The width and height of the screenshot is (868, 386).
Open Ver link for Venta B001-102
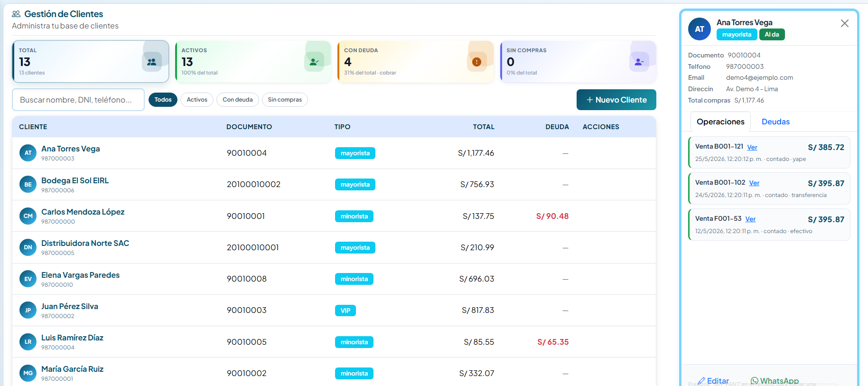click(754, 183)
